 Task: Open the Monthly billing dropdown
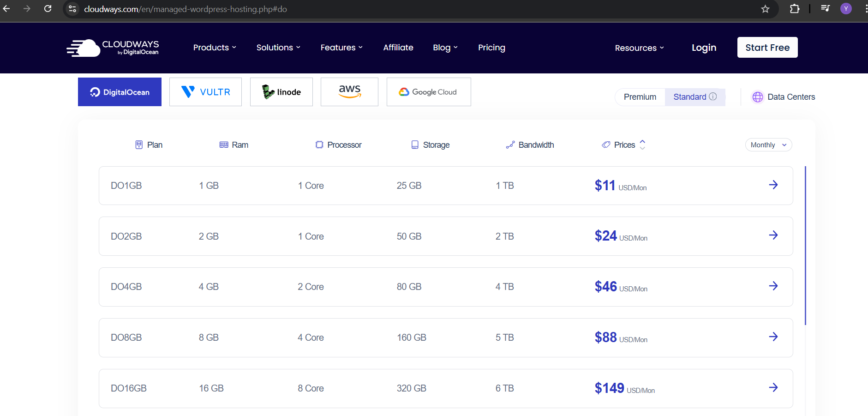click(768, 145)
